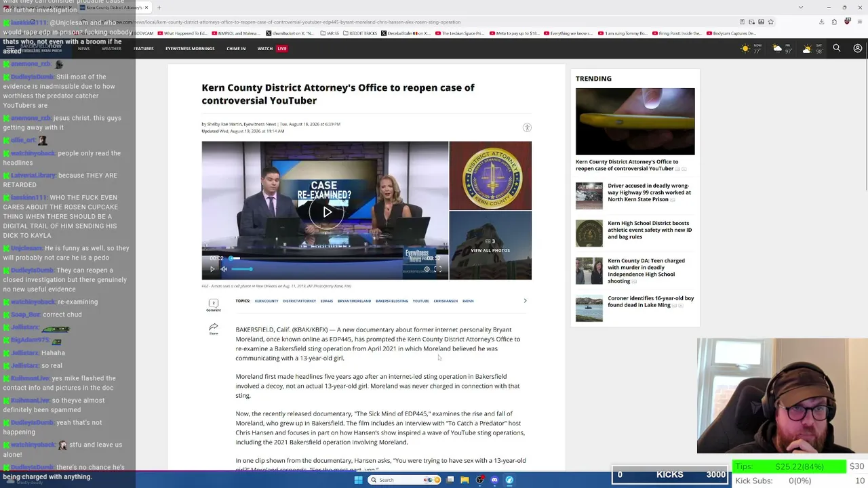Enter fullscreen mode on the video
Image resolution: width=868 pixels, height=488 pixels.
(x=438, y=269)
